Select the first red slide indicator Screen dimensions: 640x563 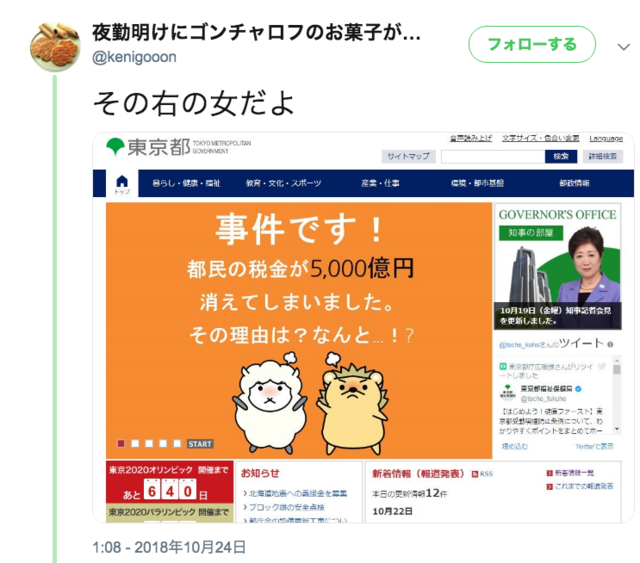point(121,443)
